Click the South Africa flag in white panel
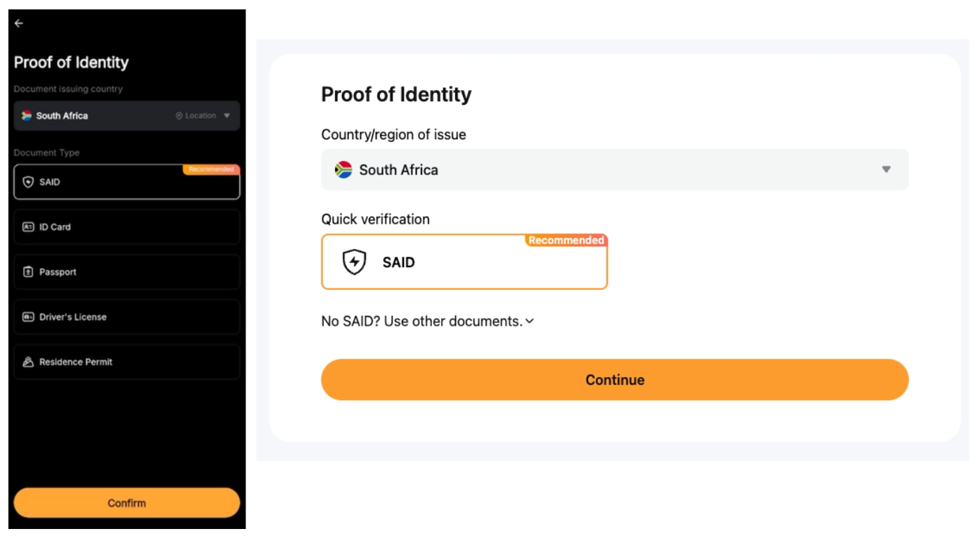980x536 pixels. point(343,170)
